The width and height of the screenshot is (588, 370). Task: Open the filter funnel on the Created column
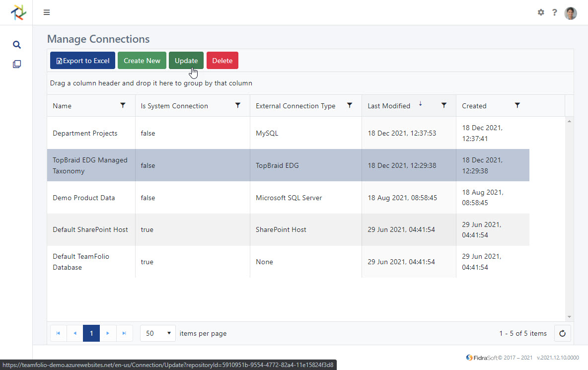click(x=517, y=105)
